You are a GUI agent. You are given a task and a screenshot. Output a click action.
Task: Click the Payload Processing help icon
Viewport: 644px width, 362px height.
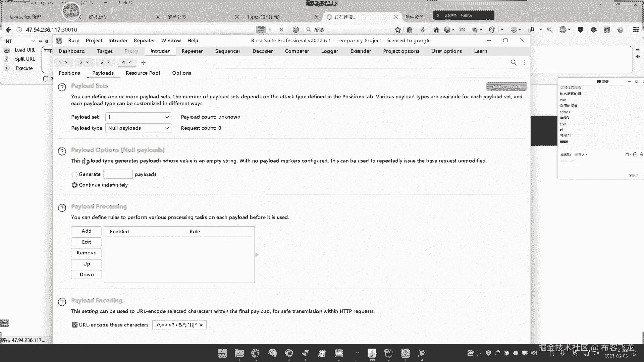click(x=62, y=208)
